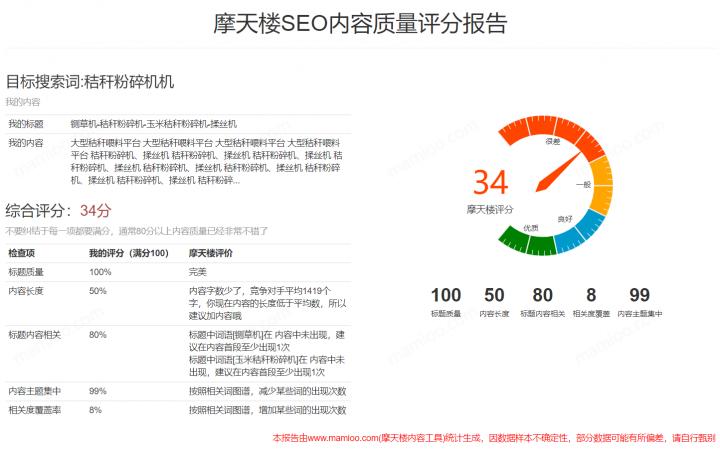Click the green 优质 gauge segment
Viewport: 720px width, 456px height.
[528, 241]
